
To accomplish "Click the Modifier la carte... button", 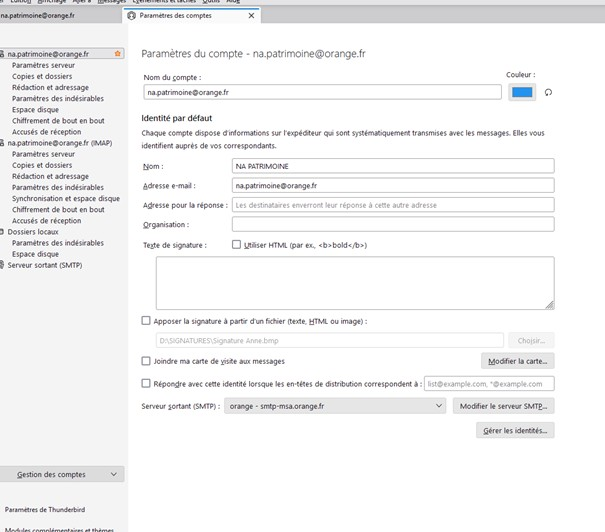I will point(517,361).
